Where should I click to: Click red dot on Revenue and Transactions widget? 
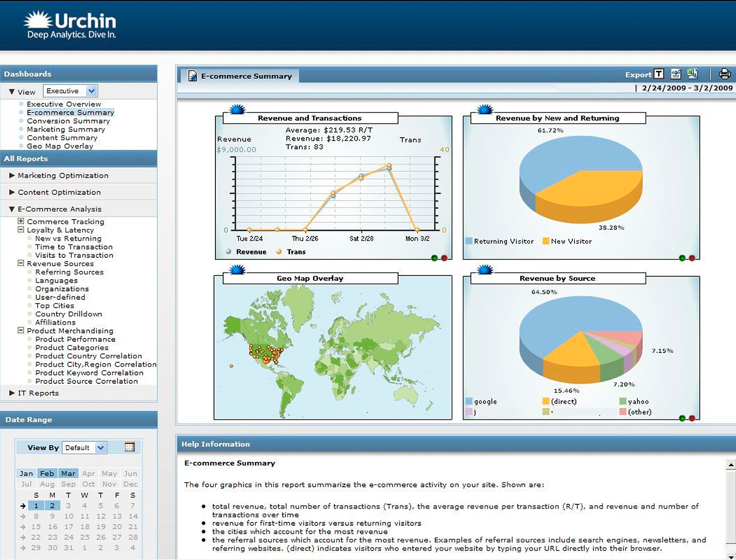[x=444, y=258]
